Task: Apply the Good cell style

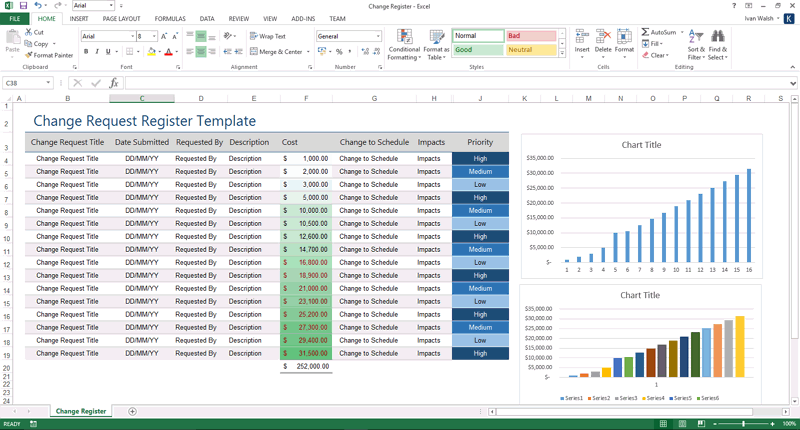Action: click(x=476, y=49)
